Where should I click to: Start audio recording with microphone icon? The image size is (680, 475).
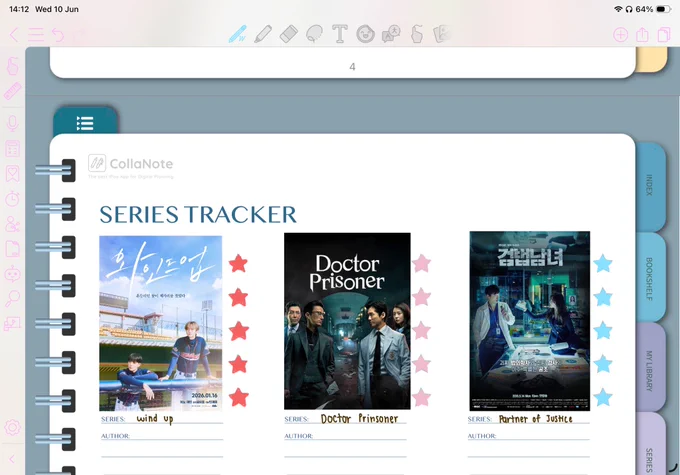pyautogui.click(x=13, y=124)
